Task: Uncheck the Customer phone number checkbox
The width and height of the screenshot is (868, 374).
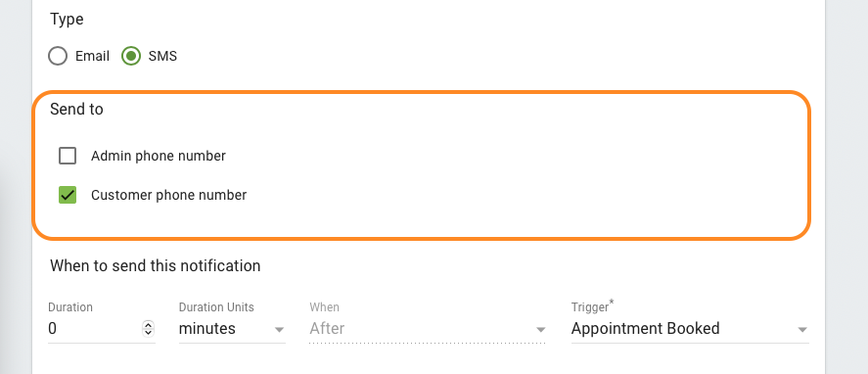Action: 68,195
